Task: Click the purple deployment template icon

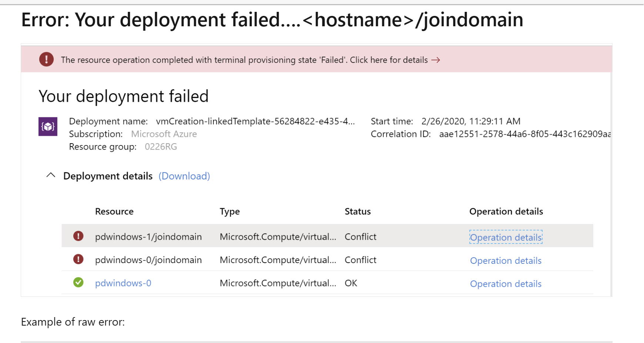Action: (48, 127)
